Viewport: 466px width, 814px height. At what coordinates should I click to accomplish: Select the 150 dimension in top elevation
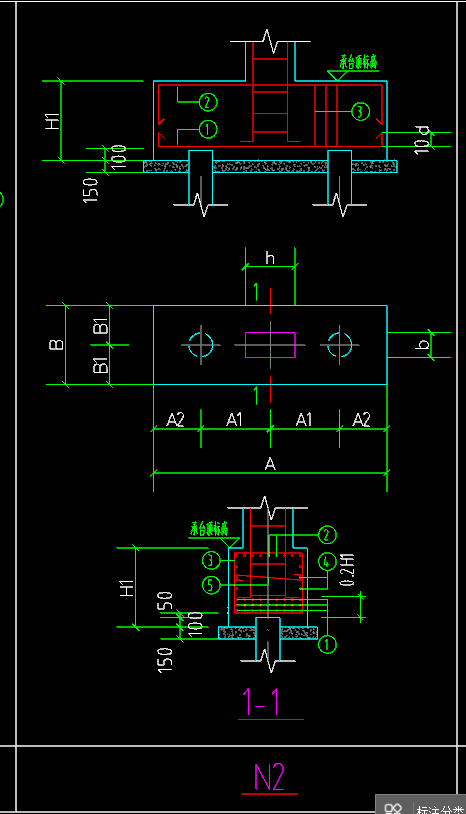(90, 190)
